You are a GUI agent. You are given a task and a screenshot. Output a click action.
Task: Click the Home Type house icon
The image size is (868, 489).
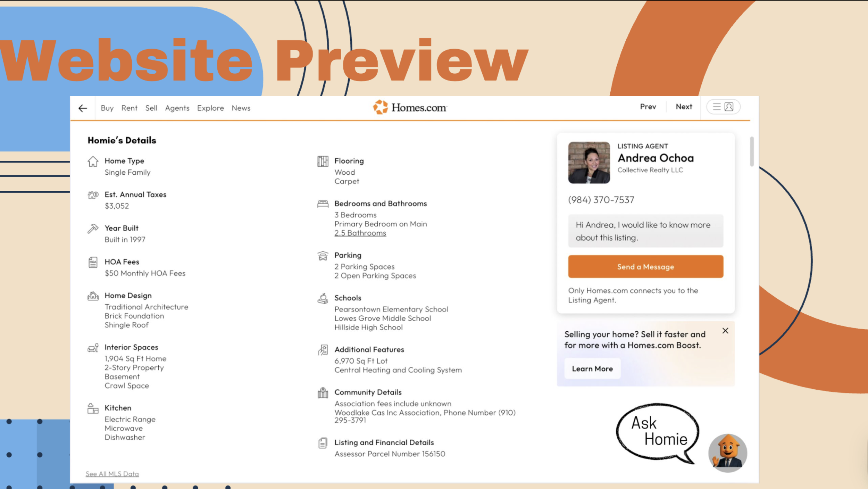click(x=93, y=161)
